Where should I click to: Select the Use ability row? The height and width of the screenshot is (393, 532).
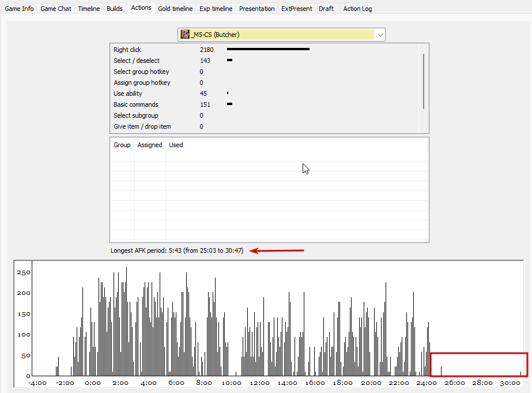pyautogui.click(x=265, y=93)
